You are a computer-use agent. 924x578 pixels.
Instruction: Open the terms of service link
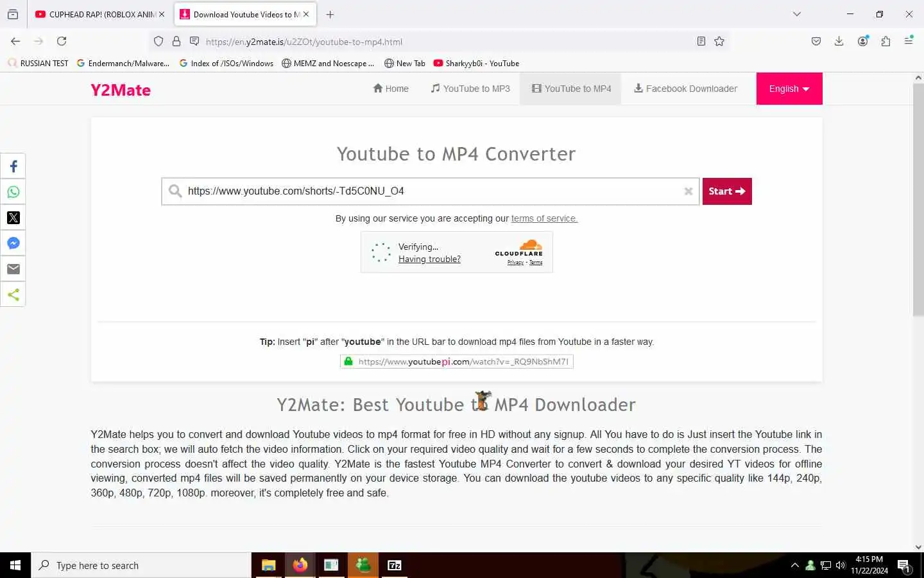point(544,218)
